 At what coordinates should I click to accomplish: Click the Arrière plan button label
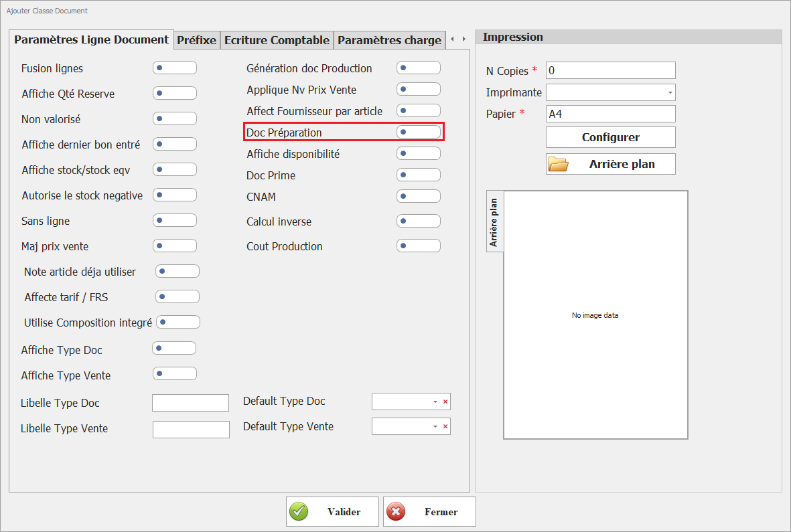point(622,164)
